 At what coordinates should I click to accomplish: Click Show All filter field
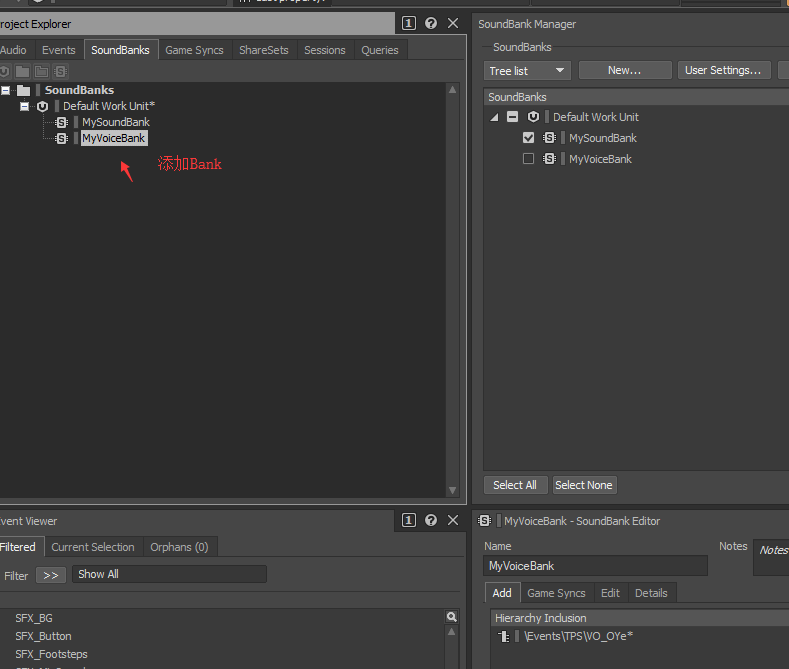[x=170, y=574]
